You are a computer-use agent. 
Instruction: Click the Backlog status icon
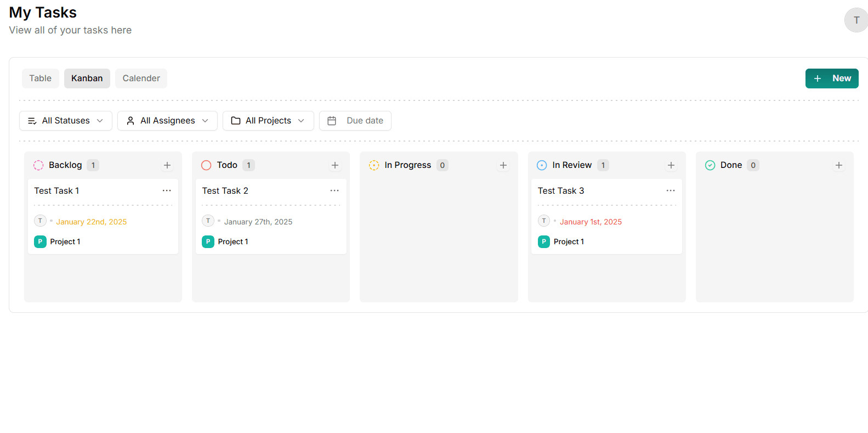click(38, 165)
